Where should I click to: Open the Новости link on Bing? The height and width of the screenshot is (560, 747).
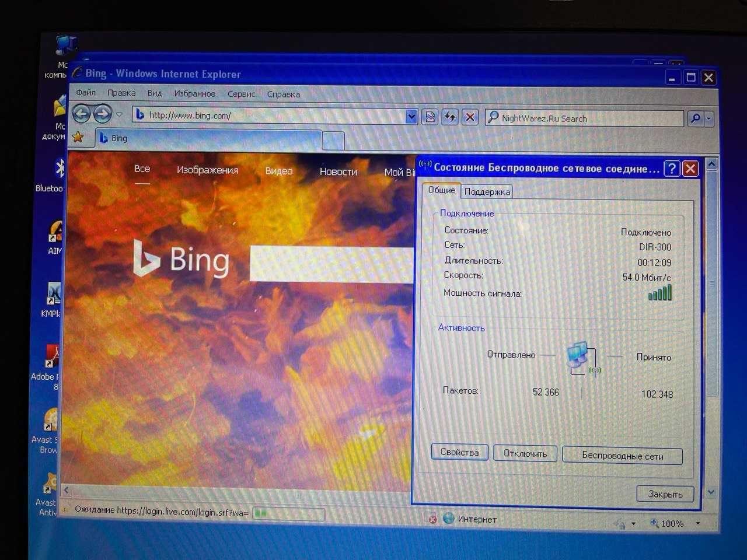pos(338,171)
